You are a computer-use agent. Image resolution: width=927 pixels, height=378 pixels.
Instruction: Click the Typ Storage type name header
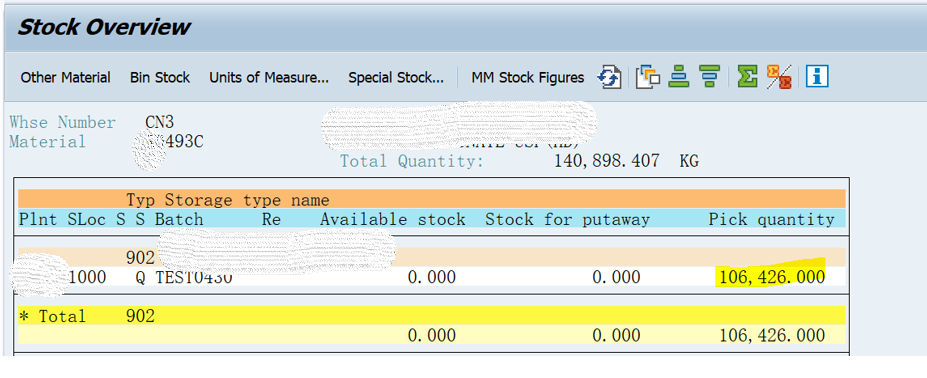coord(228,200)
